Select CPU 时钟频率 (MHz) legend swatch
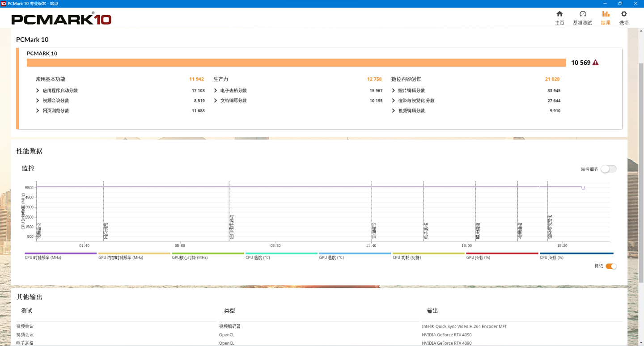 (60, 253)
